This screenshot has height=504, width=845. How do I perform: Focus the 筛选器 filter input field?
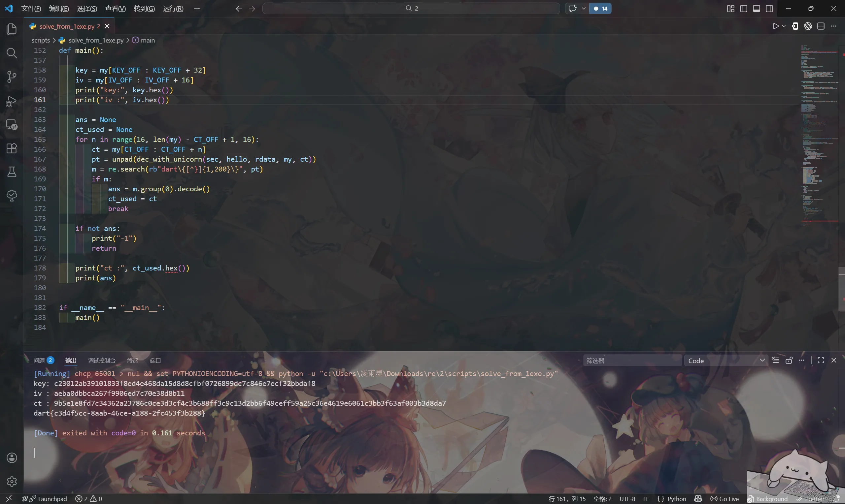click(632, 360)
